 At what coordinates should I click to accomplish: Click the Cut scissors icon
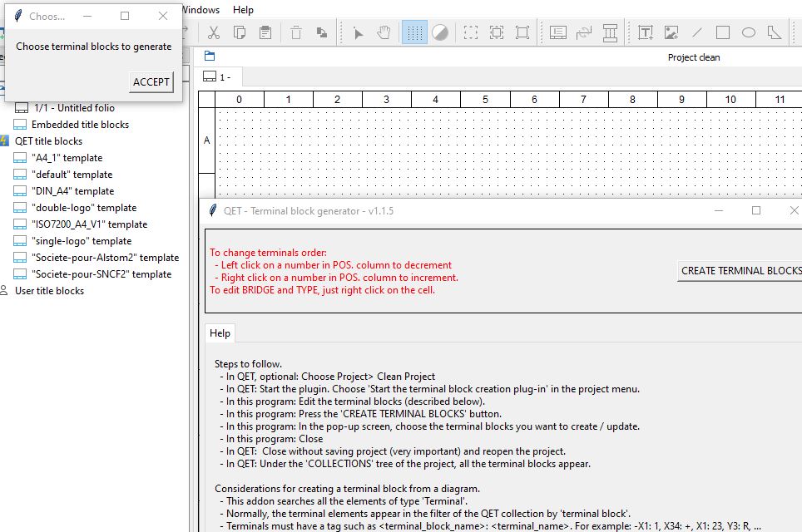click(214, 32)
